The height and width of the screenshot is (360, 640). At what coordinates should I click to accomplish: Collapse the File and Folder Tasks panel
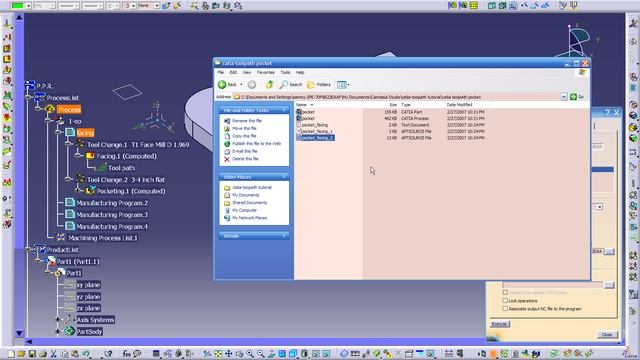[x=284, y=110]
